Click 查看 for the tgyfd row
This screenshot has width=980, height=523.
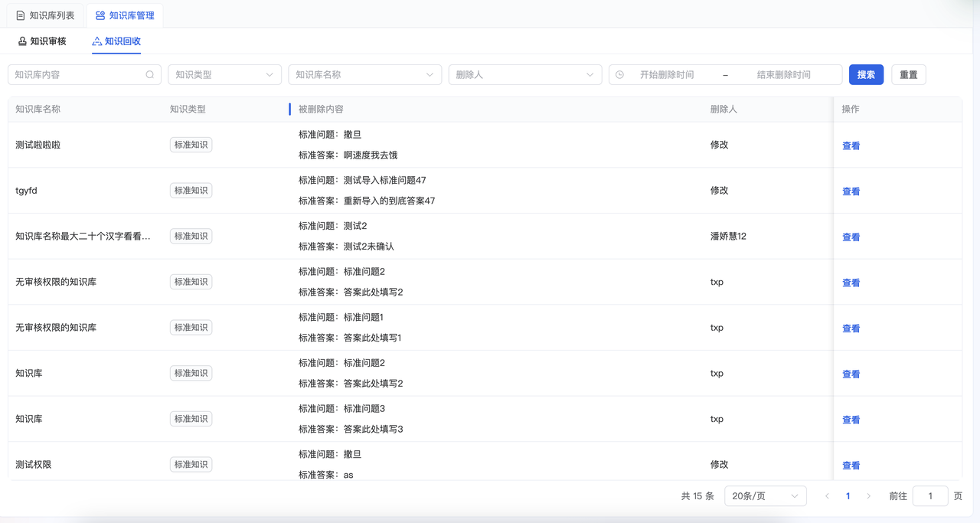pyautogui.click(x=851, y=192)
